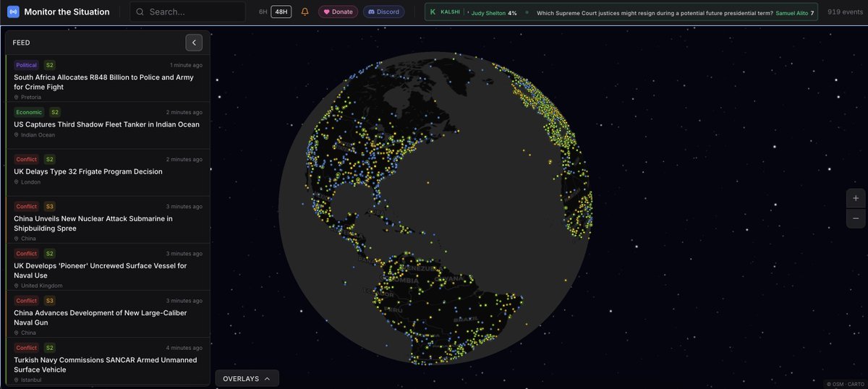Click the FEED panel header label
The width and height of the screenshot is (868, 389).
pos(21,43)
